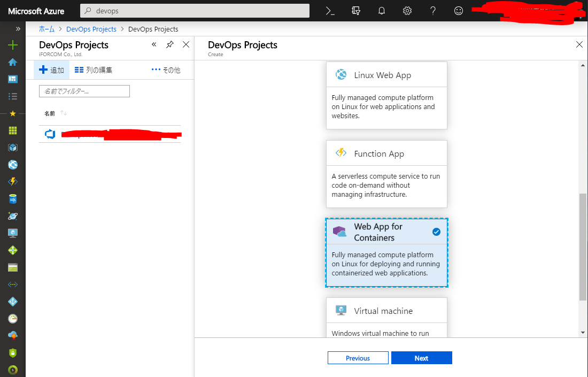The image size is (588, 377).
Task: Open SQL databases icon in sidebar
Action: (x=13, y=199)
